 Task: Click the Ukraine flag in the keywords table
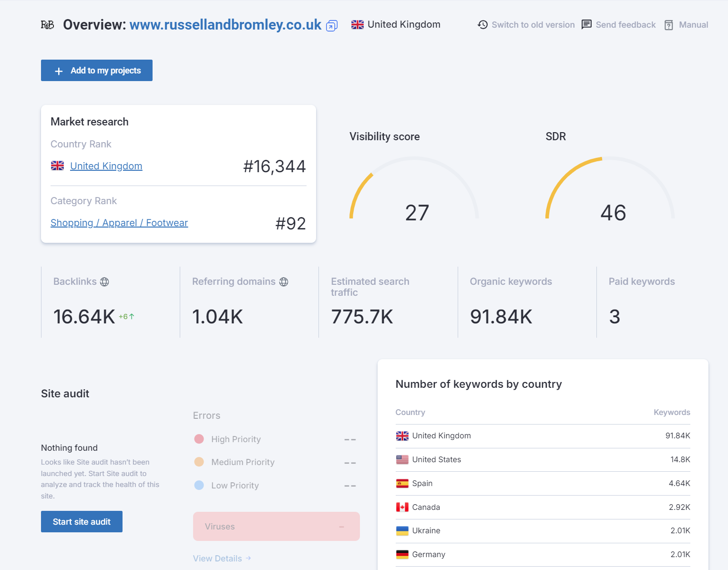click(402, 530)
